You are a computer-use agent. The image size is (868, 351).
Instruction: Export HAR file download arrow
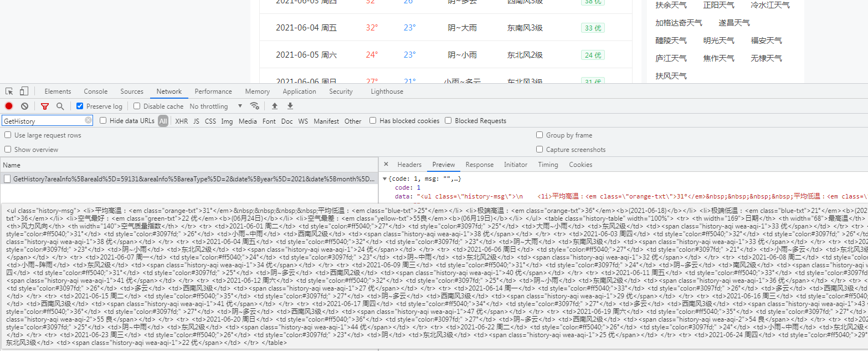click(x=290, y=106)
